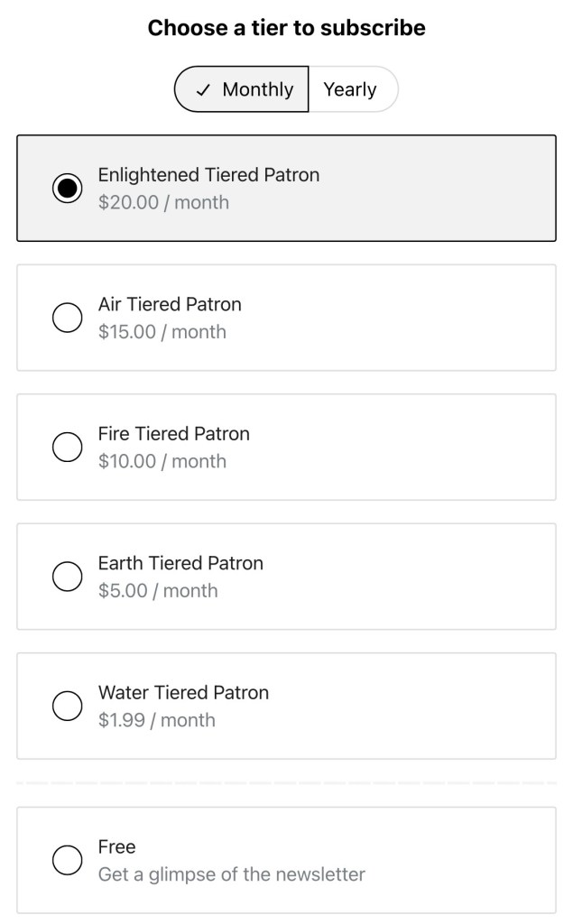Pick the Water Tiered Patron radio button
The width and height of the screenshot is (573, 924).
(x=67, y=706)
